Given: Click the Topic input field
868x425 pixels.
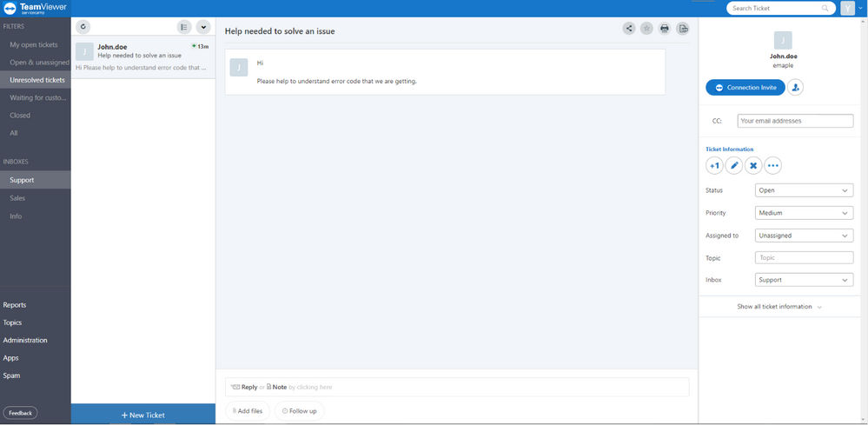Looking at the screenshot, I should (804, 258).
